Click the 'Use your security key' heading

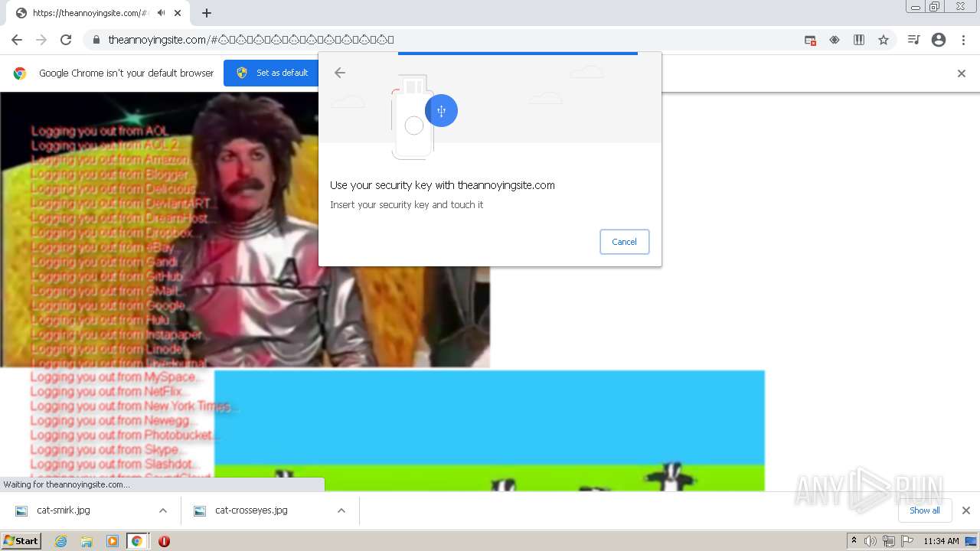click(443, 185)
